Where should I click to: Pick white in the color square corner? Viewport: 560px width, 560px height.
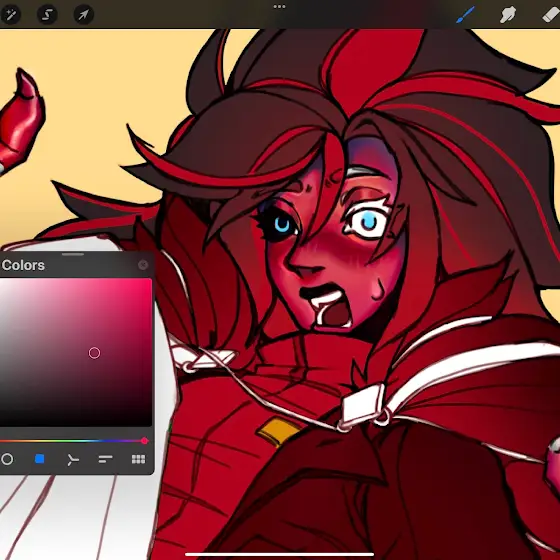[3, 282]
